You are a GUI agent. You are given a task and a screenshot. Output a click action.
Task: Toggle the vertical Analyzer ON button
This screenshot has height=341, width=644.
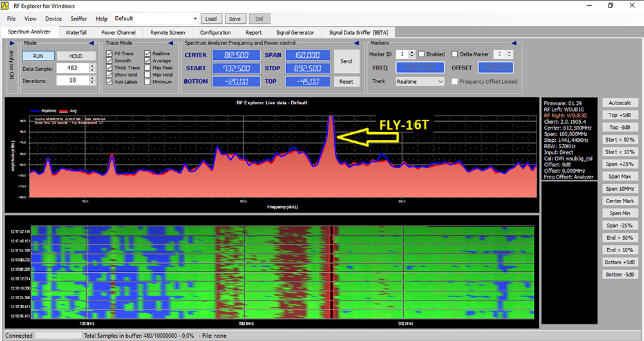[12, 65]
